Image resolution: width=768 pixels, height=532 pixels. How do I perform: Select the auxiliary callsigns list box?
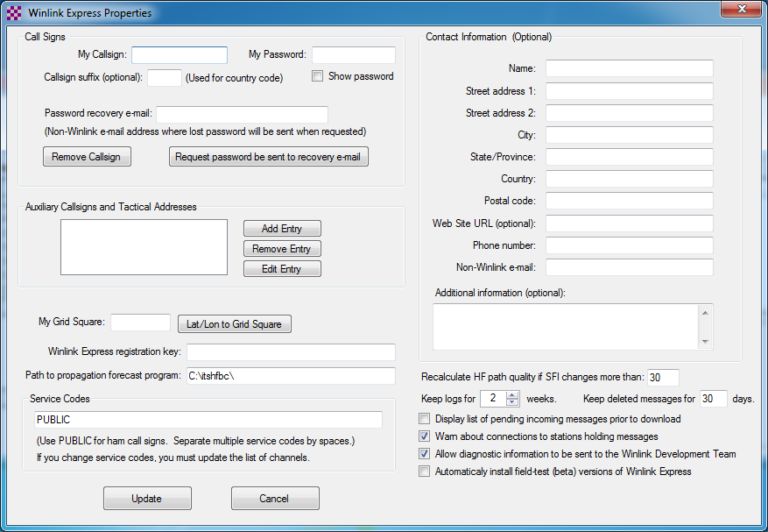point(144,247)
